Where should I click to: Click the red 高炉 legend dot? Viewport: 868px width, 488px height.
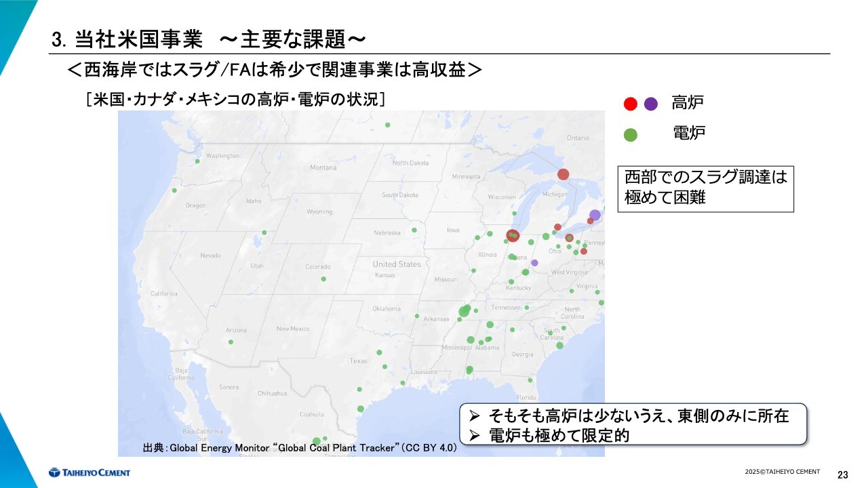tap(631, 104)
